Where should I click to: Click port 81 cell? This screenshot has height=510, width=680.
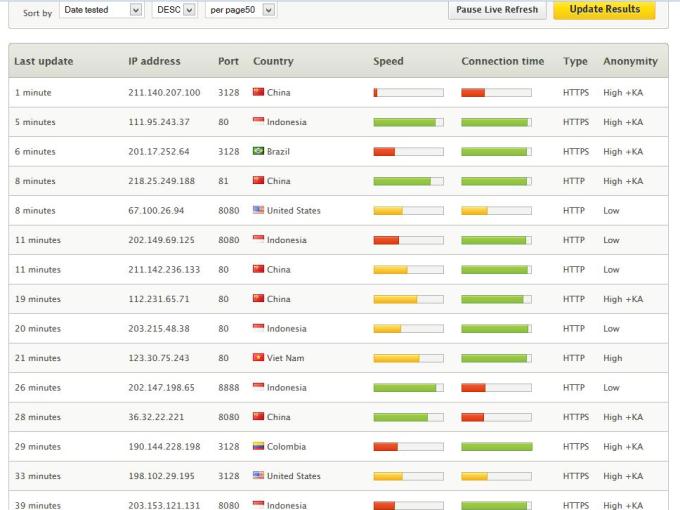point(223,181)
